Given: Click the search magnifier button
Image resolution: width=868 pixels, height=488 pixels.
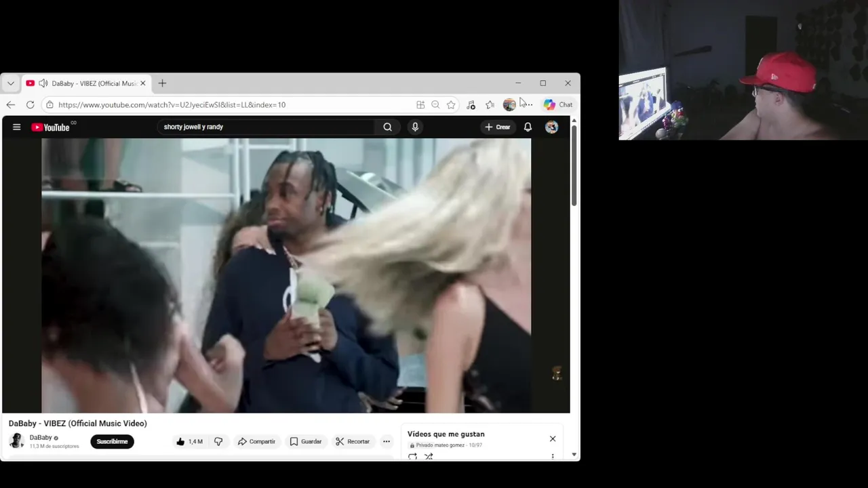Looking at the screenshot, I should click(387, 127).
